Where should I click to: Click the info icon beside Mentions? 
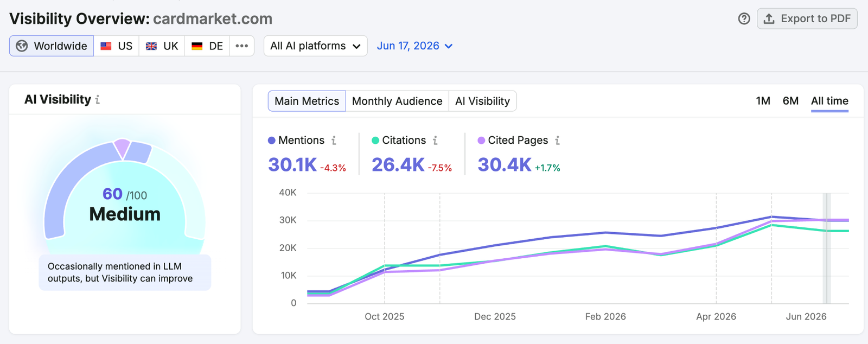(x=334, y=141)
